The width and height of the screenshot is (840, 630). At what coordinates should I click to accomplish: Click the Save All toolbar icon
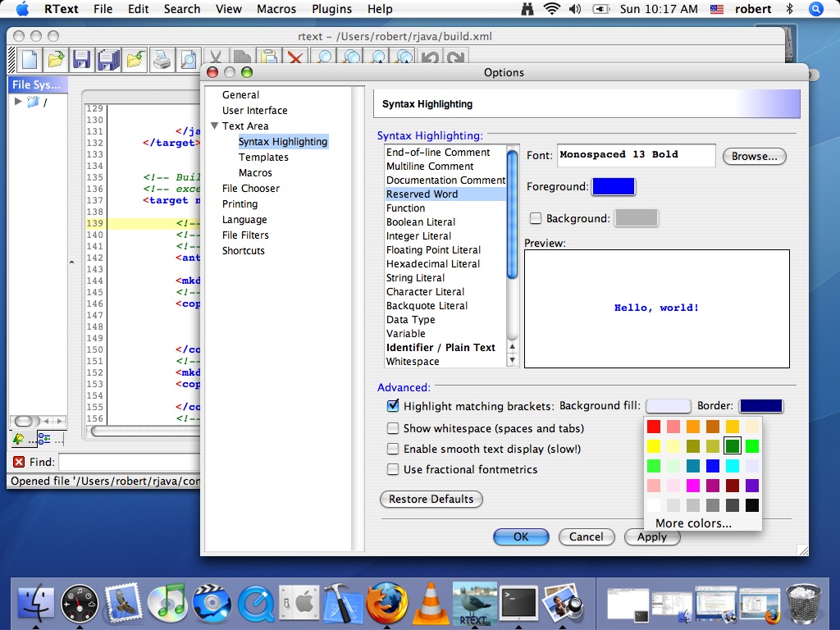[108, 59]
